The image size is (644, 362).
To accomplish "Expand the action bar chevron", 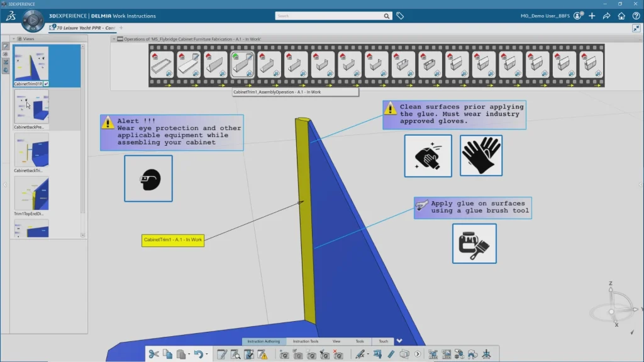I will click(x=399, y=341).
